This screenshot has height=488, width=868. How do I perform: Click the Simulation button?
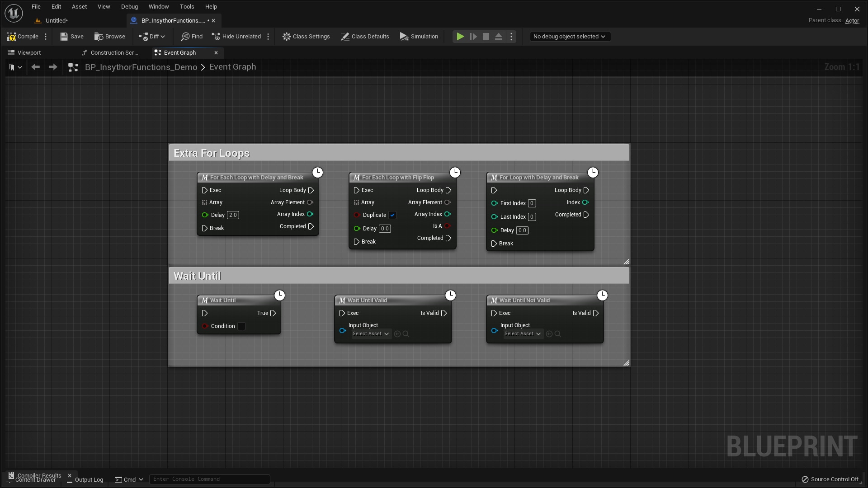point(419,37)
